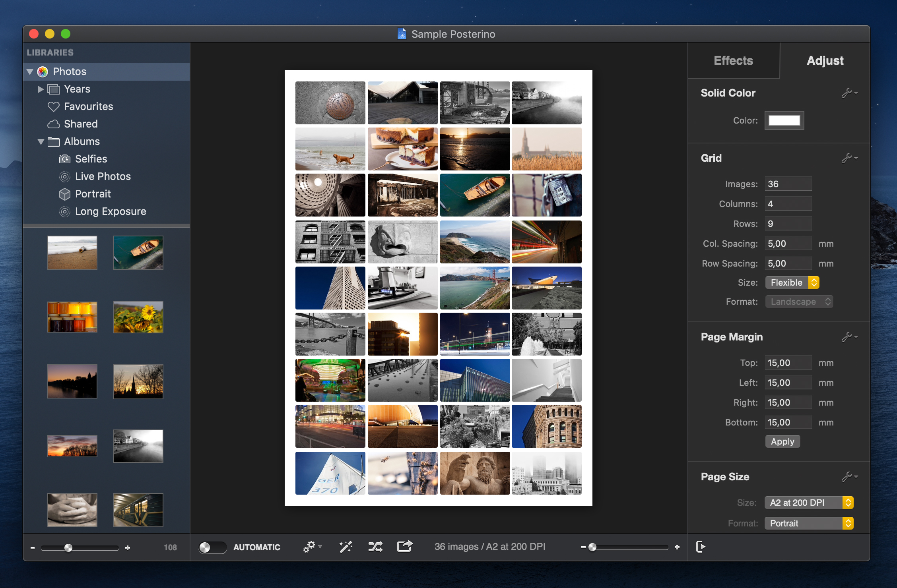Click the document icon in title bar

402,34
